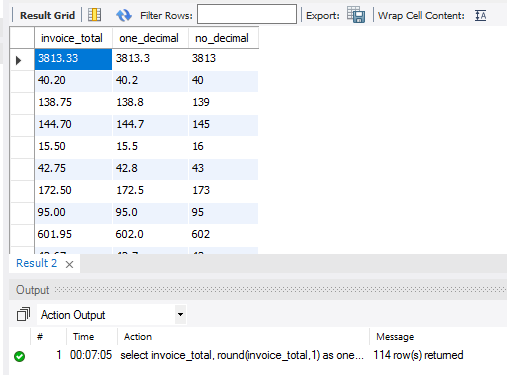Click the form editor grid icon
507x375 pixels.
coord(94,15)
